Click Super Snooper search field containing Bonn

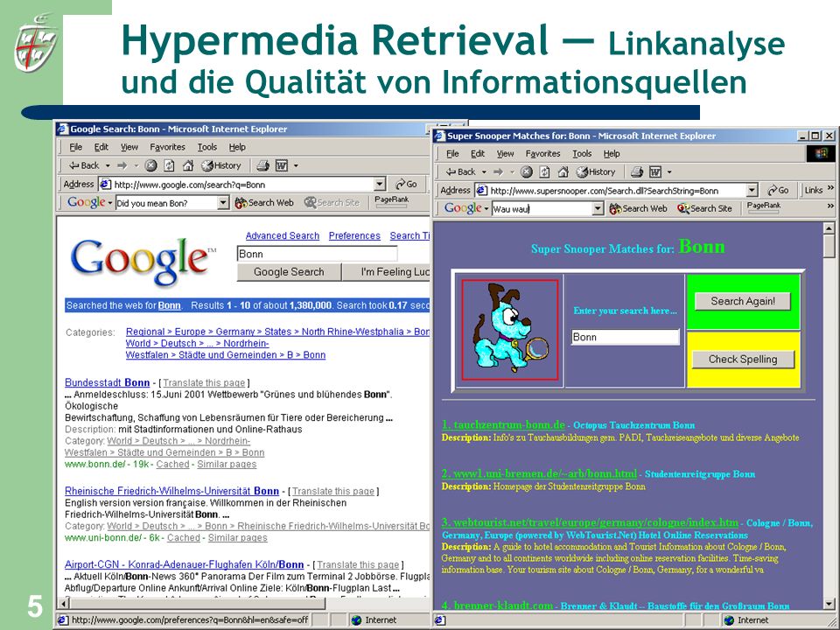(625, 337)
